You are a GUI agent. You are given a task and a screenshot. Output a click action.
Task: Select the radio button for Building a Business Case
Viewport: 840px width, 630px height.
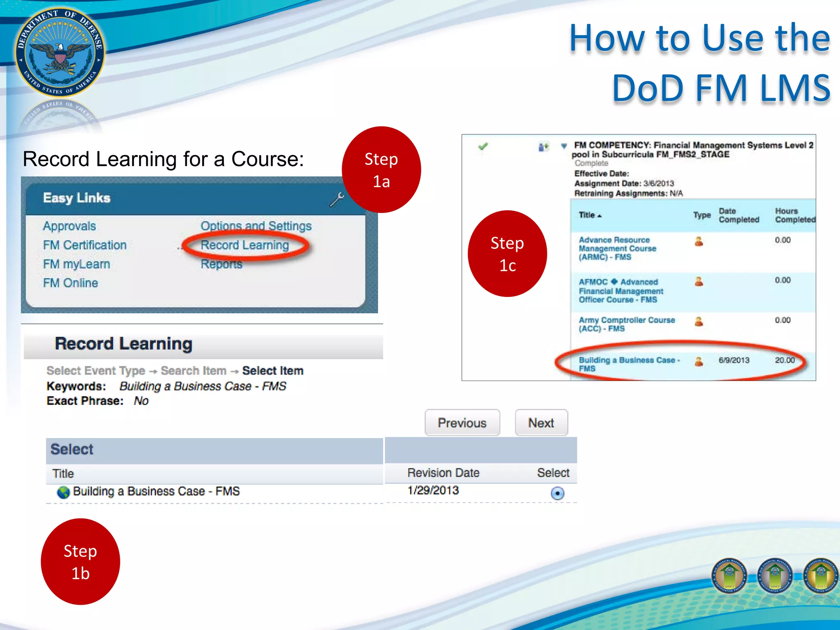coord(557,493)
